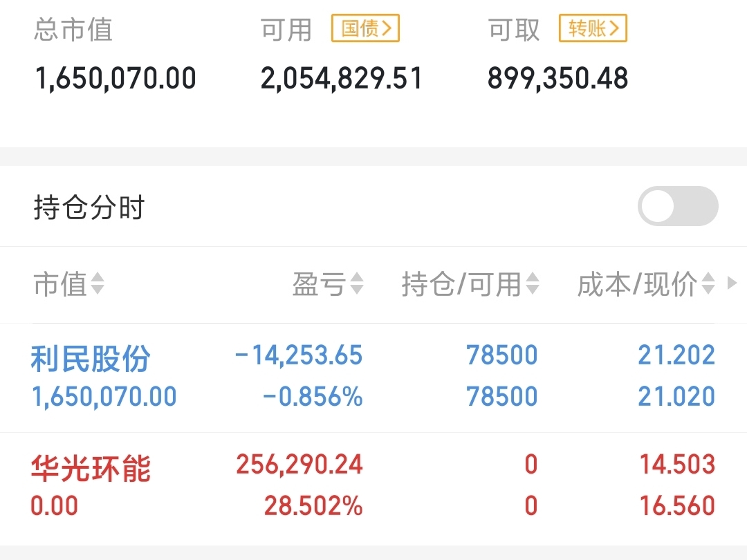
Task: Select 华光环能 cost price 14.503
Action: pyautogui.click(x=677, y=465)
